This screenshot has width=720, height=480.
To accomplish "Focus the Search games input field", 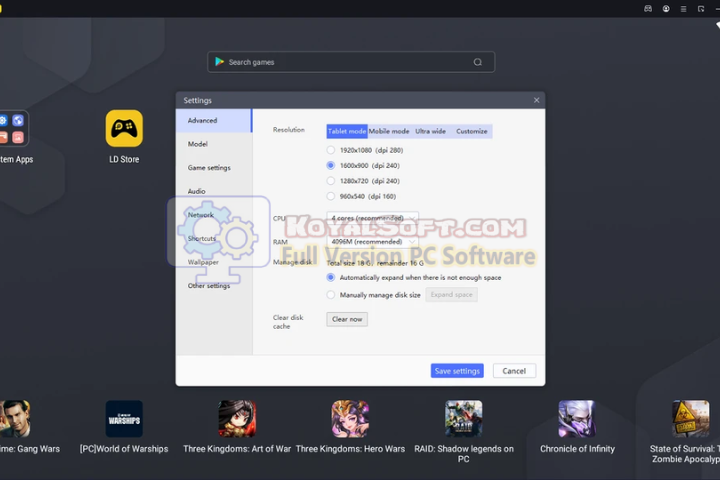I will (351, 62).
